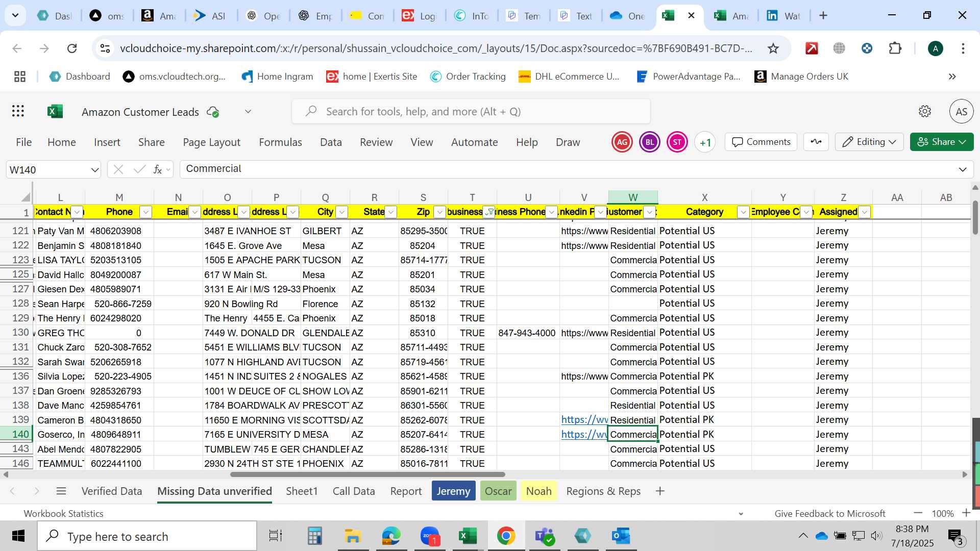
Task: Open LinkedIn link in row 139
Action: pyautogui.click(x=584, y=420)
